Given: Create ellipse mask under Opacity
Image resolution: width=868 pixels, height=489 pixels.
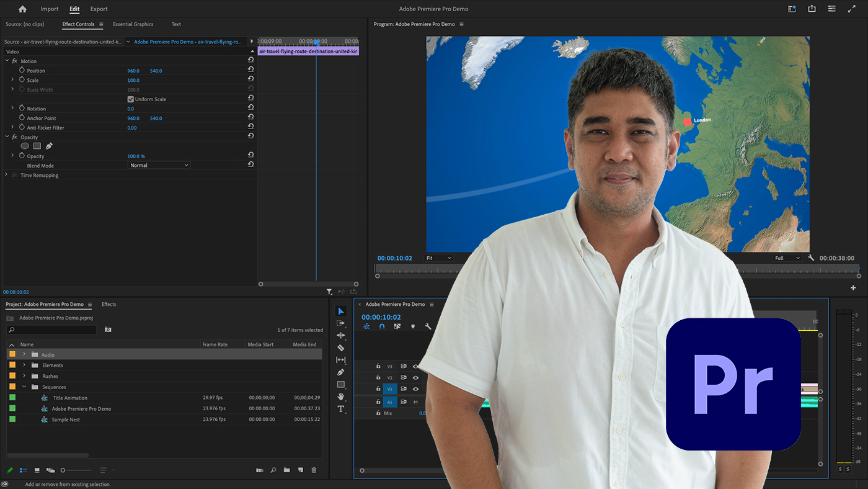Looking at the screenshot, I should pos(25,146).
